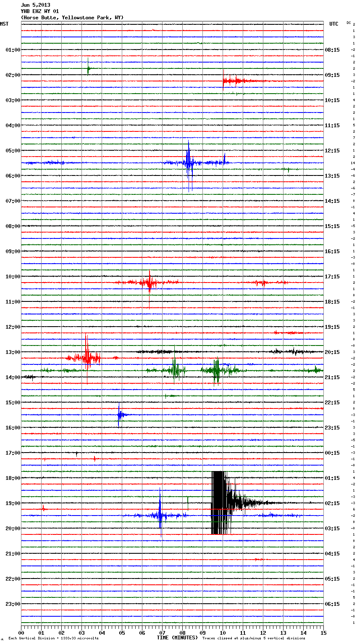Click the 14:15 UTC time label
Screen dimensions: 357x644
point(332,201)
